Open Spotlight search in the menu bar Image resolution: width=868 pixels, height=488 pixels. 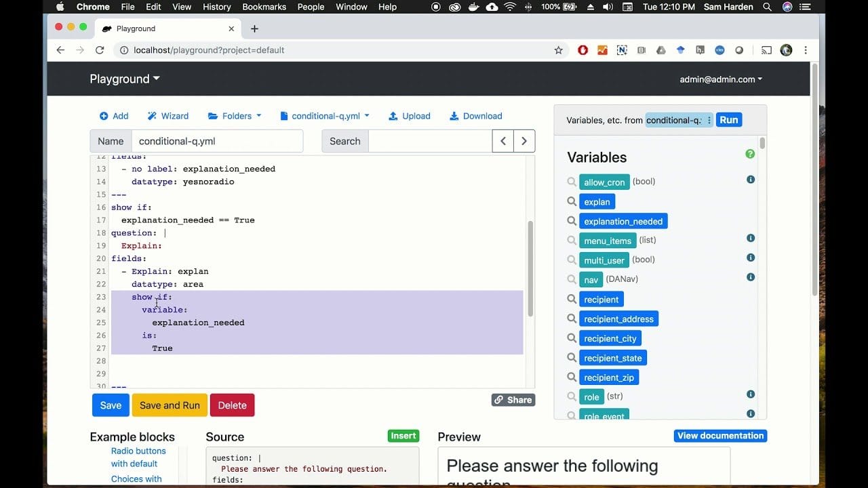(x=767, y=7)
